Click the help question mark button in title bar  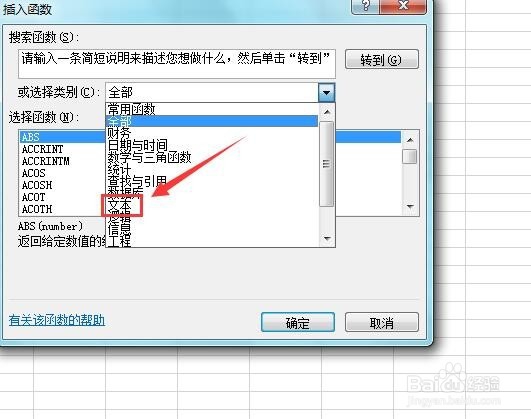point(365,6)
